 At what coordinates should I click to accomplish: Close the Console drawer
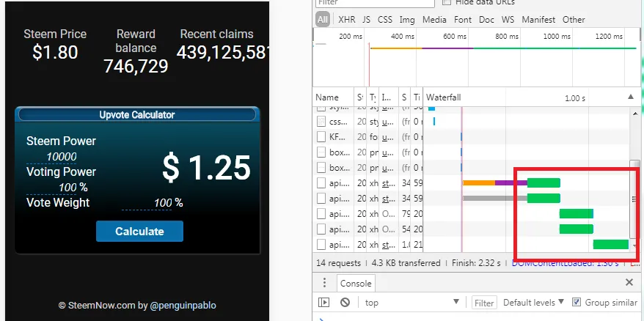[629, 282]
